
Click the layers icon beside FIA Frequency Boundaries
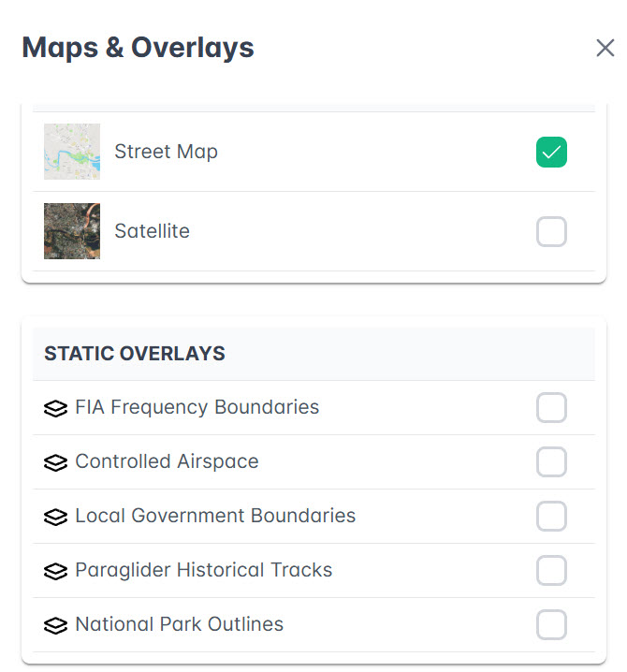coord(56,408)
